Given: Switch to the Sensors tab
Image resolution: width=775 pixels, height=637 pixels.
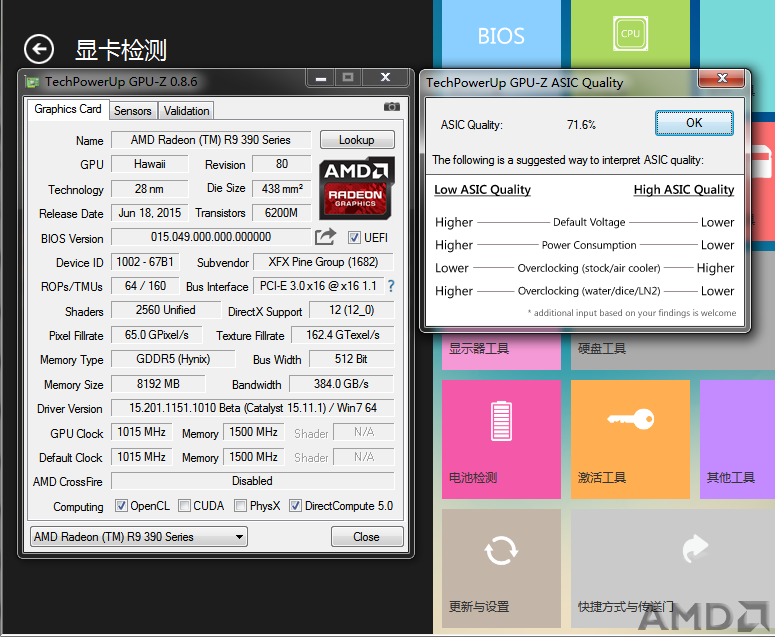Looking at the screenshot, I should point(132,111).
